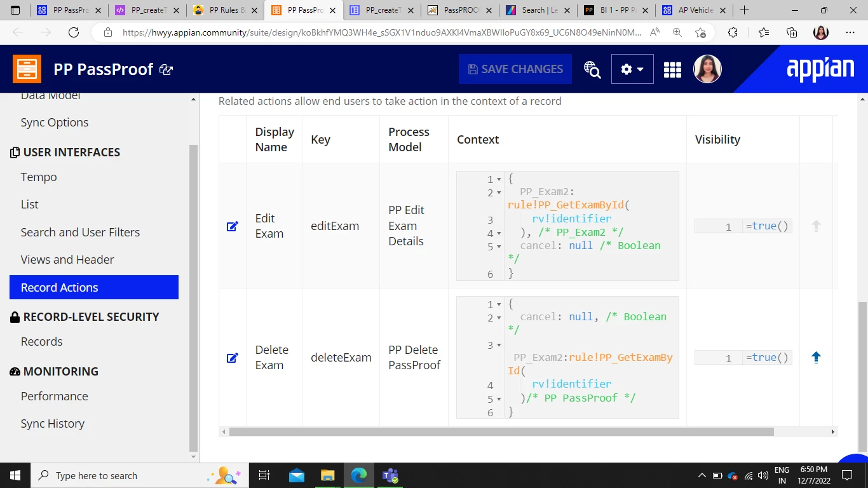Collapse line 2 fold arrow in Delete Exam context

pos(499,318)
